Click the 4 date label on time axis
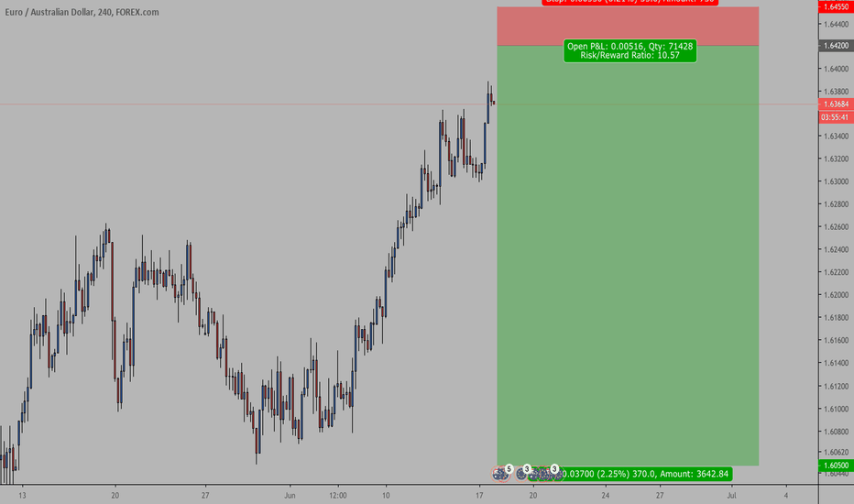The image size is (854, 504). [x=786, y=495]
